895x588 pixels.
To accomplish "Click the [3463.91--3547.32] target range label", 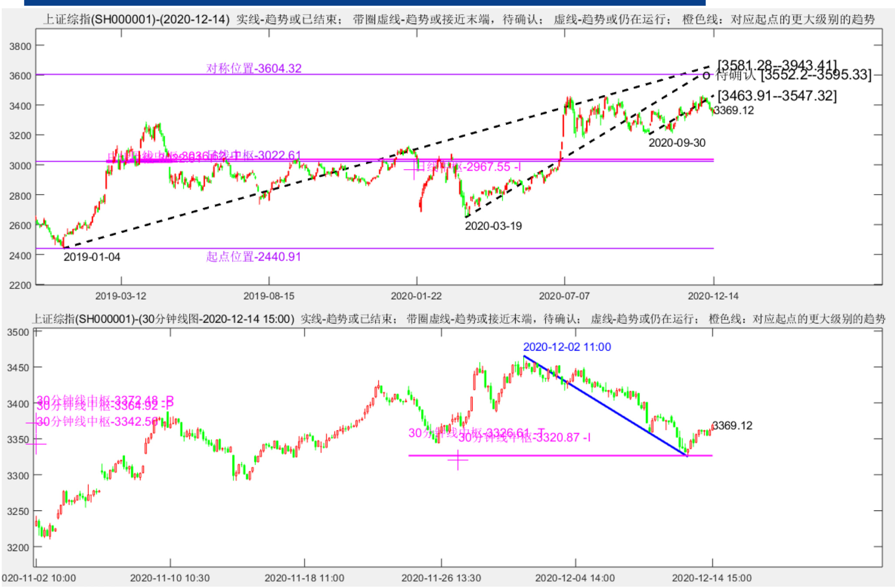I will coord(777,96).
